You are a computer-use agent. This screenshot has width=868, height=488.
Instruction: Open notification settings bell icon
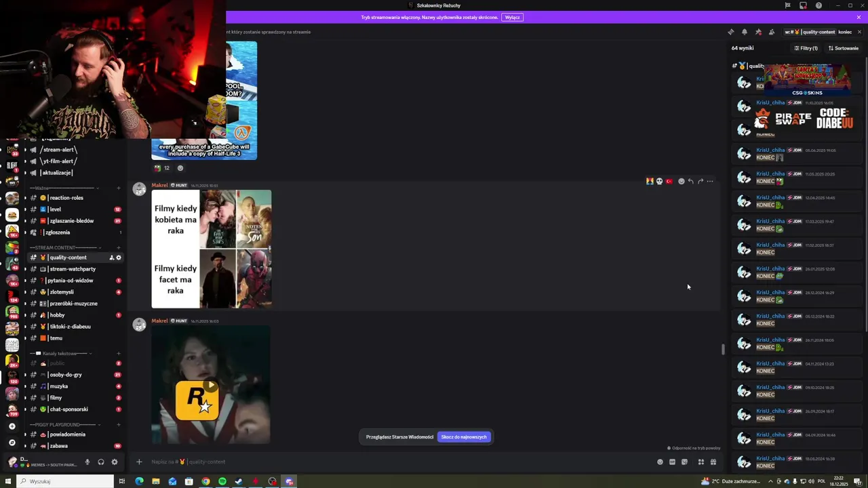click(x=744, y=32)
